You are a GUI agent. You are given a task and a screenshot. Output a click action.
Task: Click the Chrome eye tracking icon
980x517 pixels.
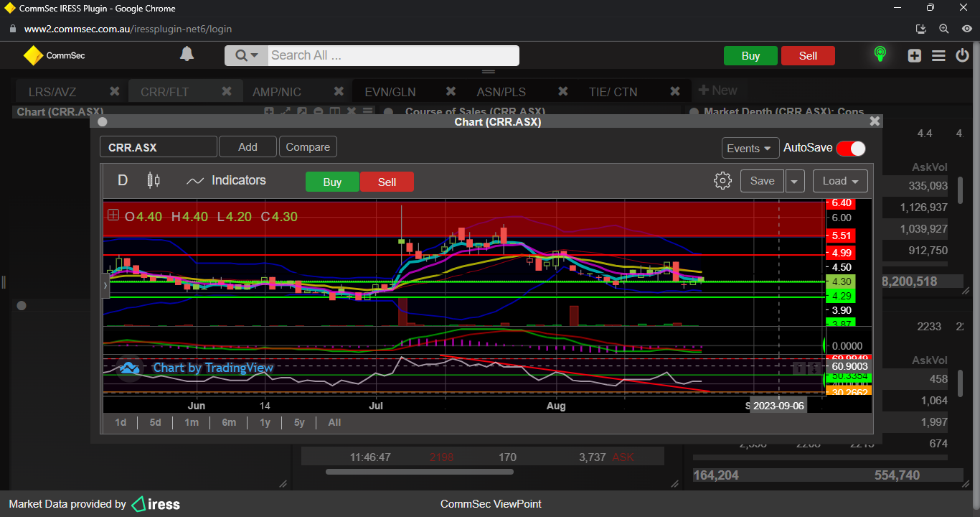point(966,29)
